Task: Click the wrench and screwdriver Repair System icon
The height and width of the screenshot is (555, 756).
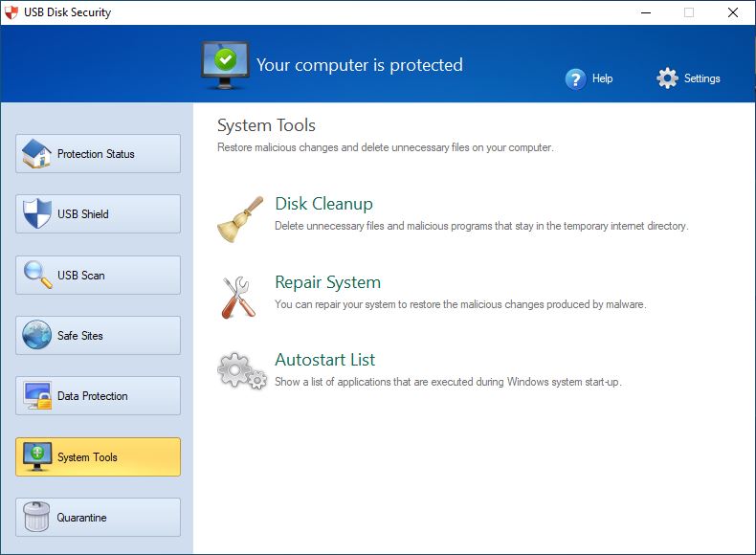Action: click(x=238, y=297)
